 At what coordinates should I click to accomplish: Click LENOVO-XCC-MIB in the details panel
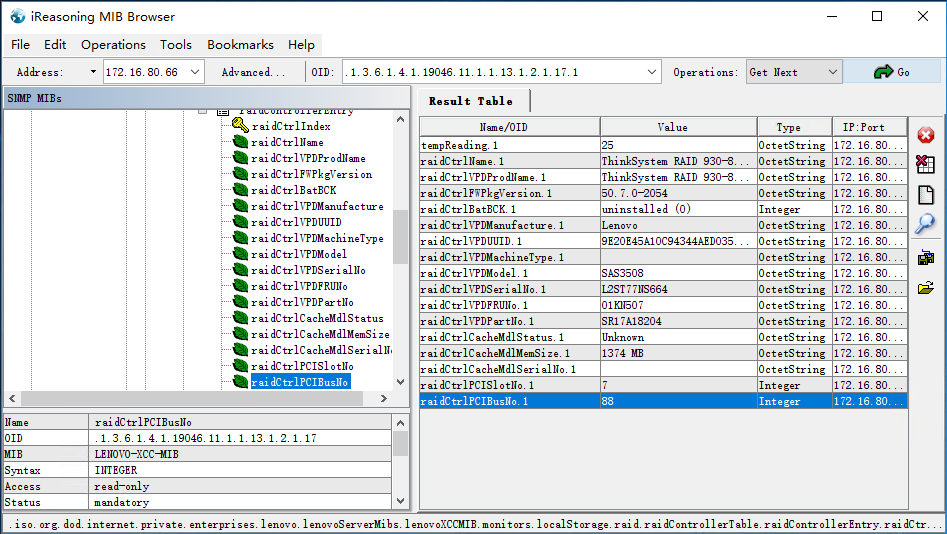[x=136, y=454]
